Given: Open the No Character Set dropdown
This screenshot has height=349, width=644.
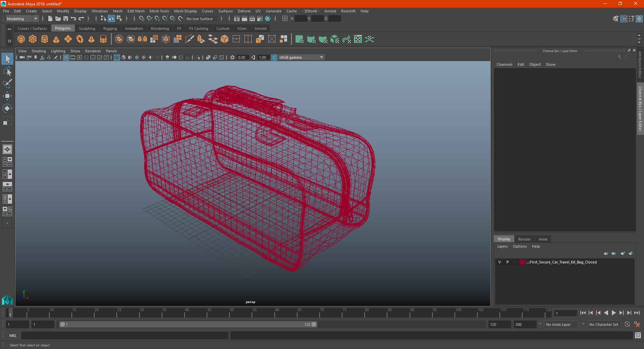Looking at the screenshot, I should pyautogui.click(x=604, y=325).
